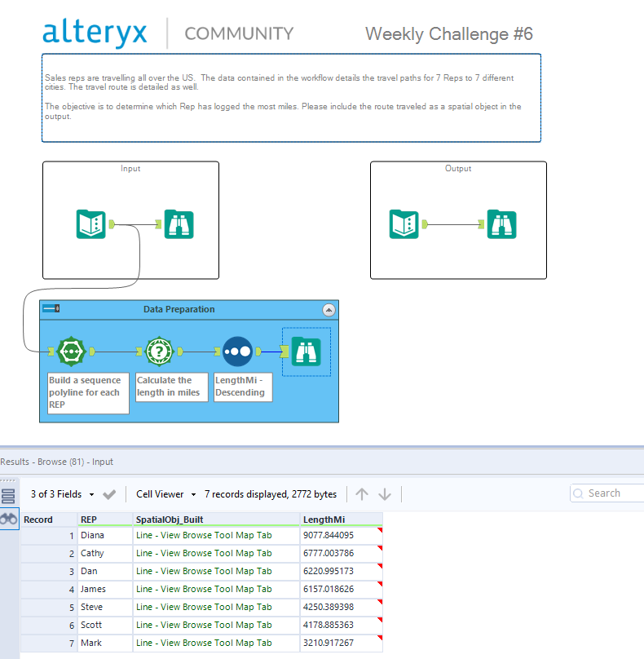644x659 pixels.
Task: Select the Browse tool in Output container
Action: 501,224
